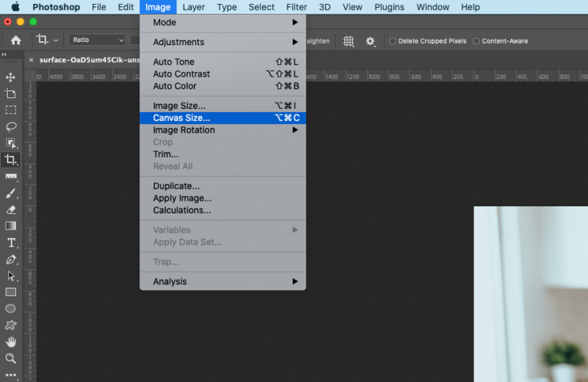Open the Layer menu
The width and height of the screenshot is (588, 382).
click(194, 7)
